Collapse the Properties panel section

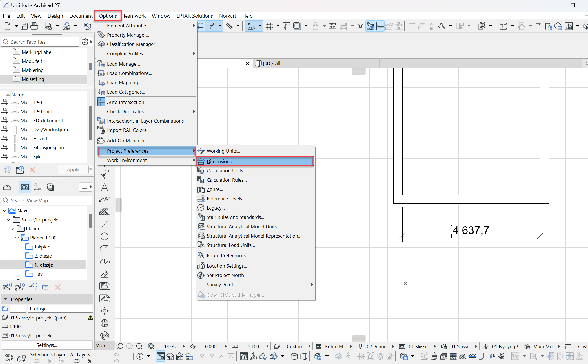(x=5, y=299)
